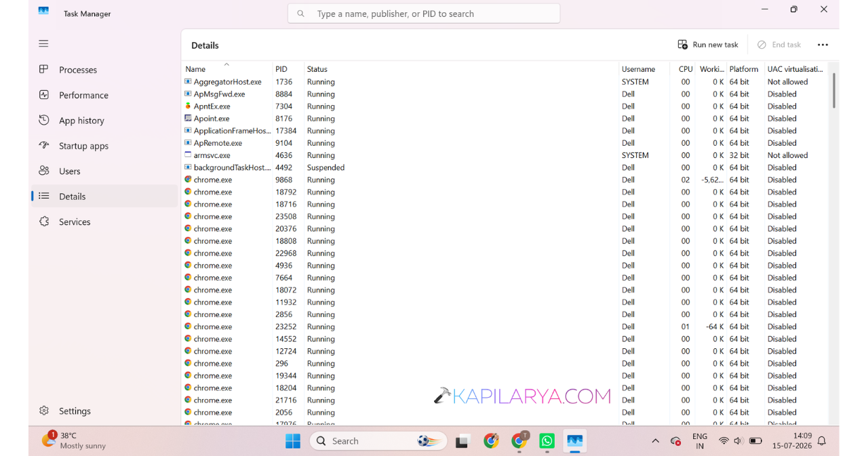Open ENG IN language switcher
Image resolution: width=868 pixels, height=456 pixels.
[700, 441]
